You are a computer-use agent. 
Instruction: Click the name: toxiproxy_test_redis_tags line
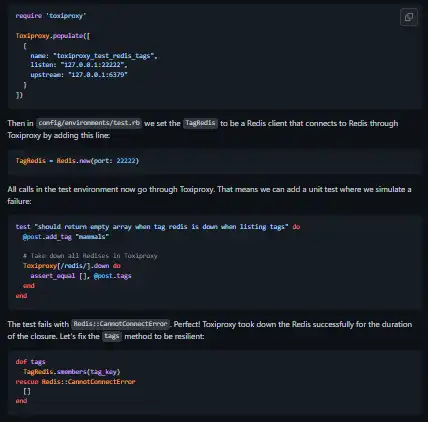point(94,56)
